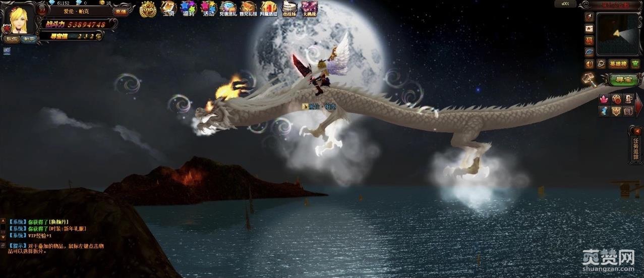Enter the 竞技场 arena icon
Viewport: 644px width, 278px height.
289,9
